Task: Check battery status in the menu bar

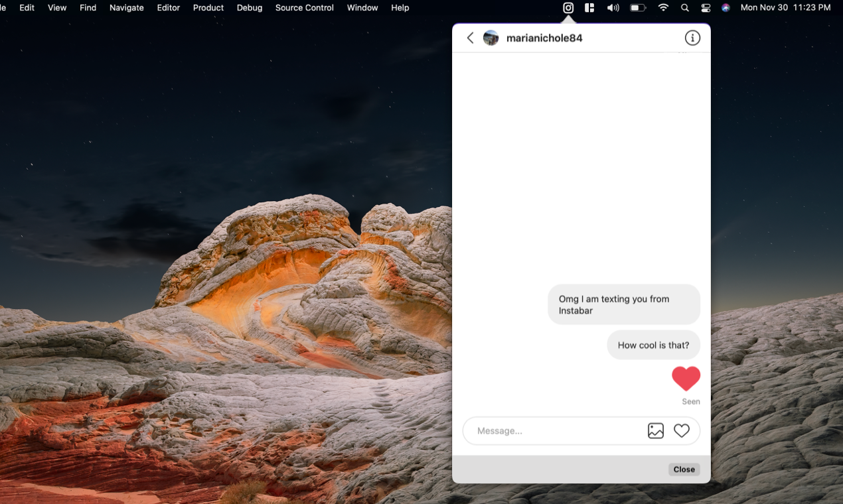Action: point(638,7)
